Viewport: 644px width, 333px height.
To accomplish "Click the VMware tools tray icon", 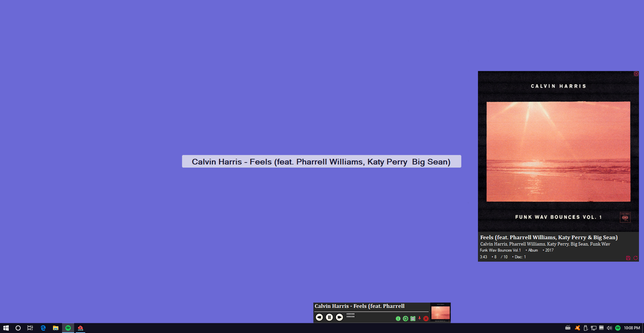I will click(x=601, y=328).
